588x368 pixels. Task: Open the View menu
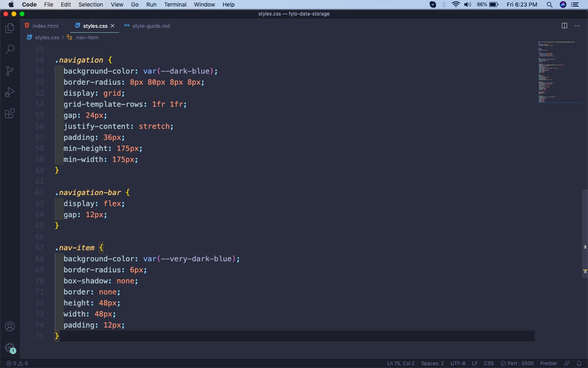pos(117,4)
